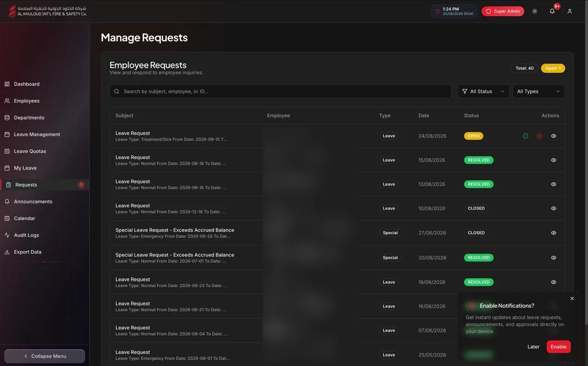View details of request dated 24/08/2026
Image resolution: width=588 pixels, height=366 pixels.
[x=554, y=136]
